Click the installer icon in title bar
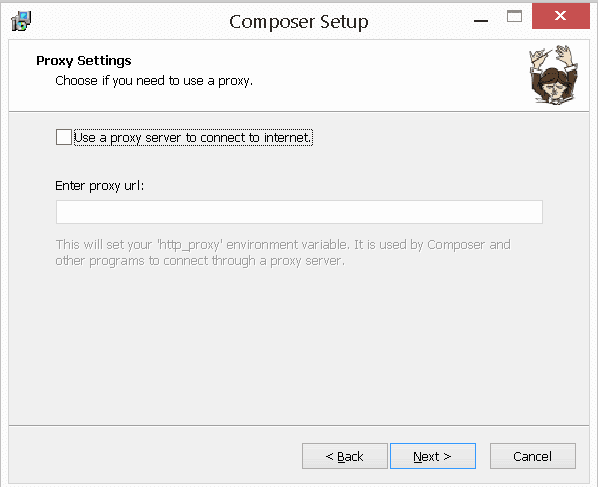 pyautogui.click(x=21, y=21)
